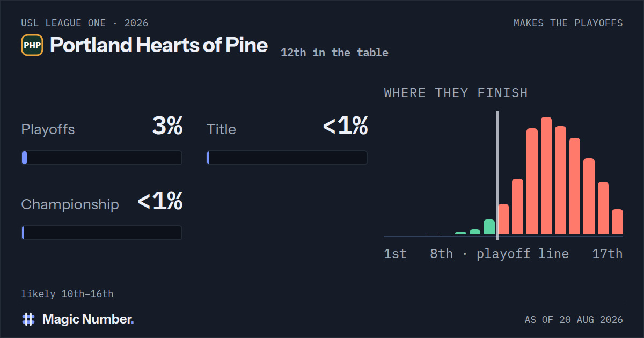Click the tallest red histogram bar
The height and width of the screenshot is (338, 644).
[546, 175]
